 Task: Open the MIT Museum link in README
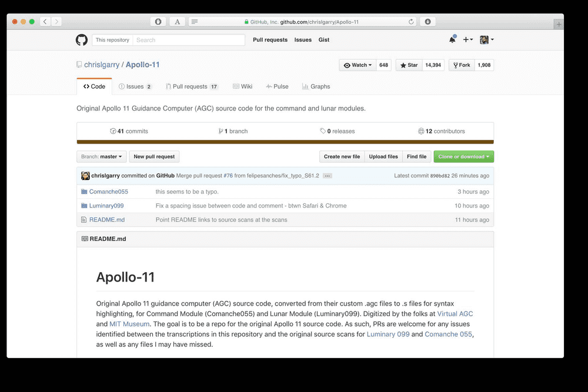(x=129, y=324)
